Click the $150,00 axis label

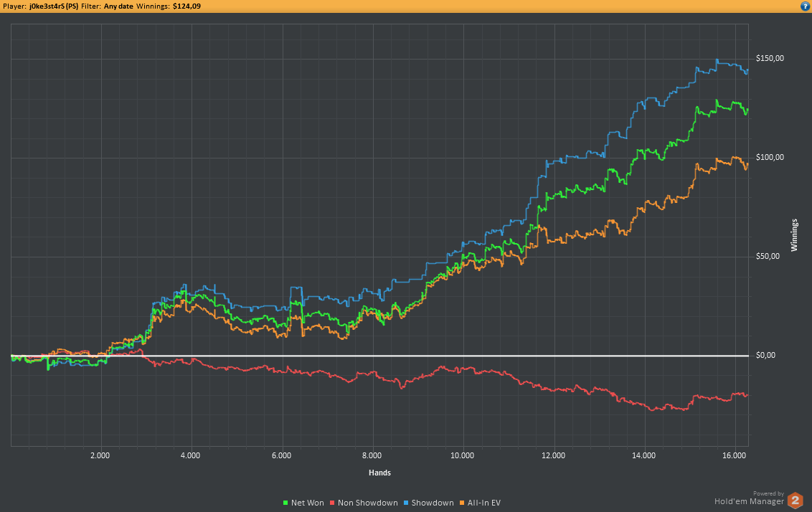point(770,59)
